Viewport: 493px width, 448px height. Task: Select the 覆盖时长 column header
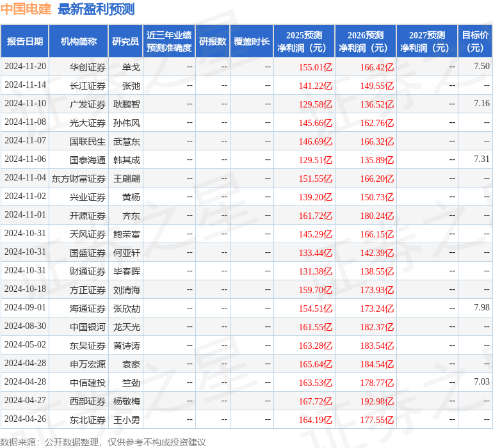(252, 41)
